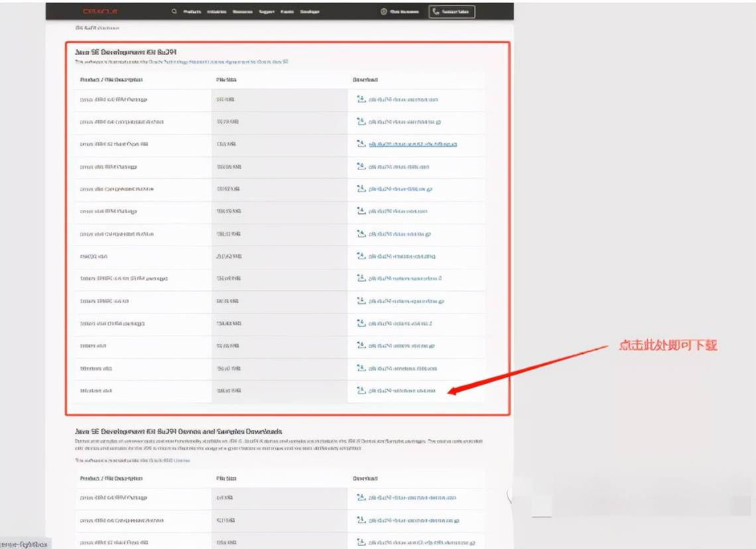Screen dimensions: 756x549
Task: Click download link for Linux ARM 64 Compressed Archive
Action: tap(405, 122)
